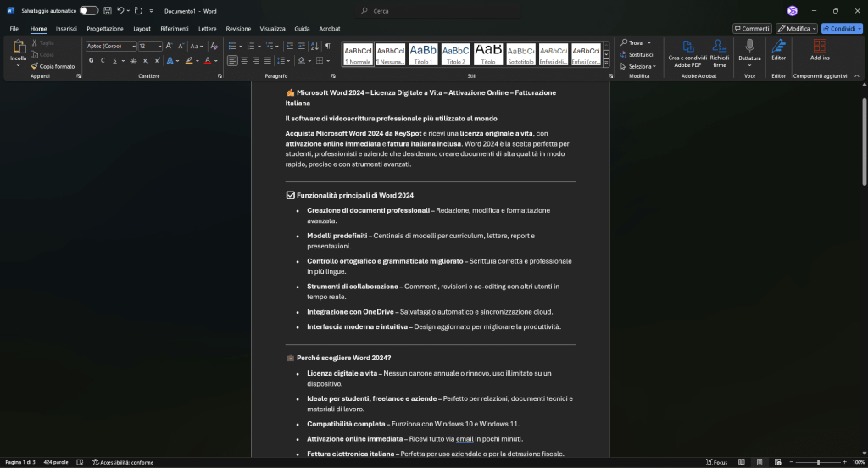Toggle bold (G) formatting
The width and height of the screenshot is (868, 468).
coord(92,60)
